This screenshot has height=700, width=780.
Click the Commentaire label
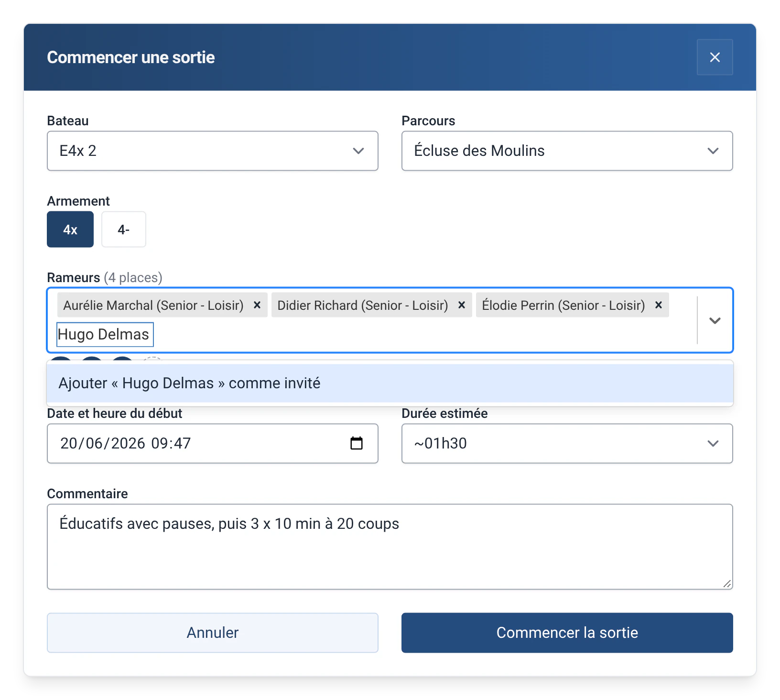tap(87, 493)
